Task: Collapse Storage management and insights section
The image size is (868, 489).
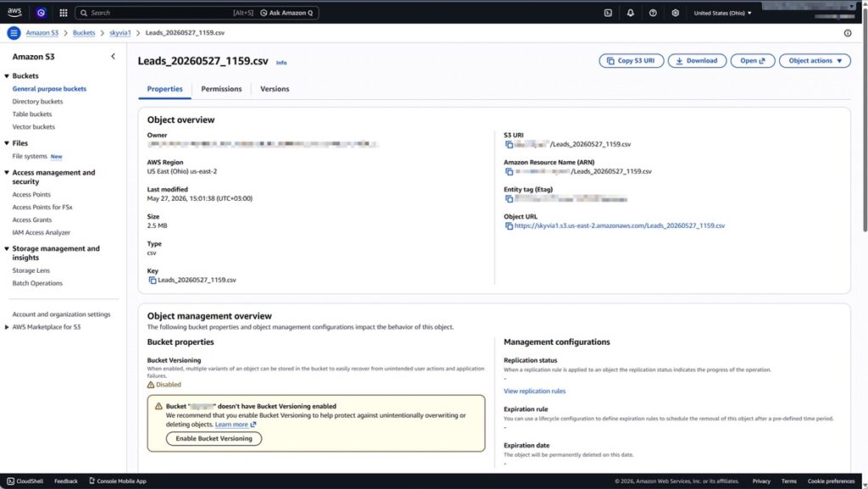Action: [x=7, y=249]
